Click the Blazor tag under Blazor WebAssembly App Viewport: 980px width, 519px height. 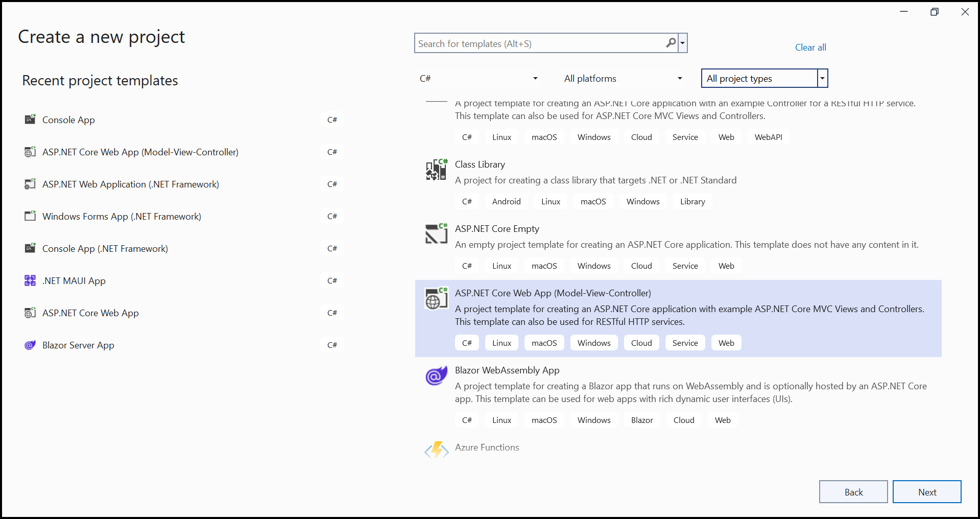[x=642, y=420]
